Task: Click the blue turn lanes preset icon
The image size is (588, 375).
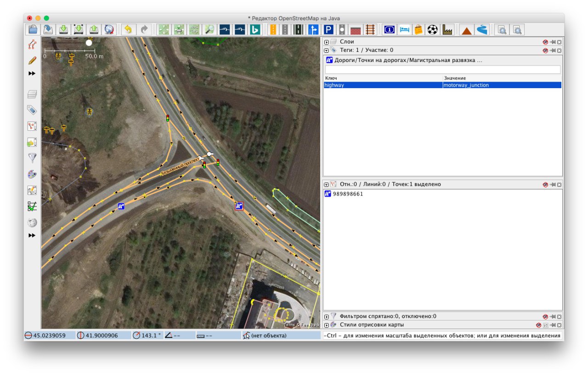Action: coord(313,30)
